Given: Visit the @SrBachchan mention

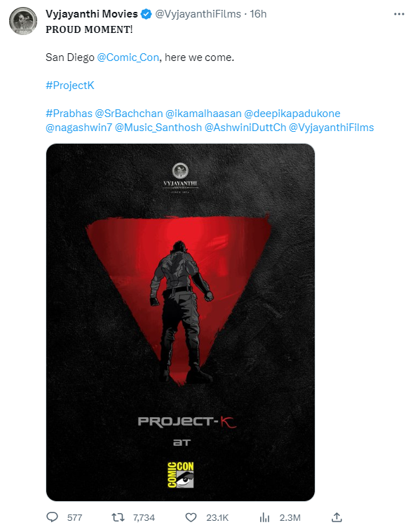Looking at the screenshot, I should (129, 114).
